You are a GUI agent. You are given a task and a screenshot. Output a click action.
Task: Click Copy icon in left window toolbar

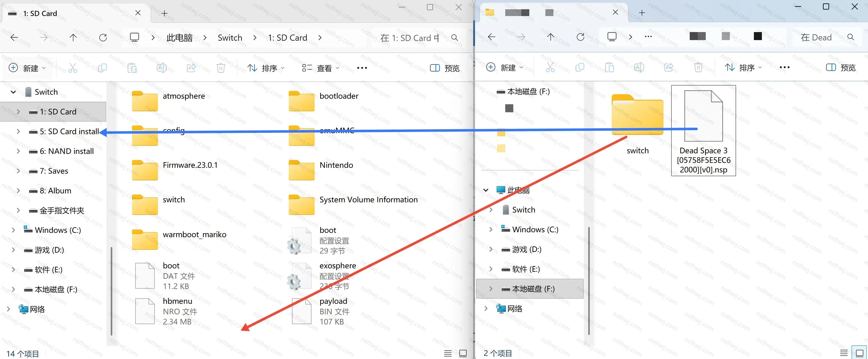click(x=102, y=68)
